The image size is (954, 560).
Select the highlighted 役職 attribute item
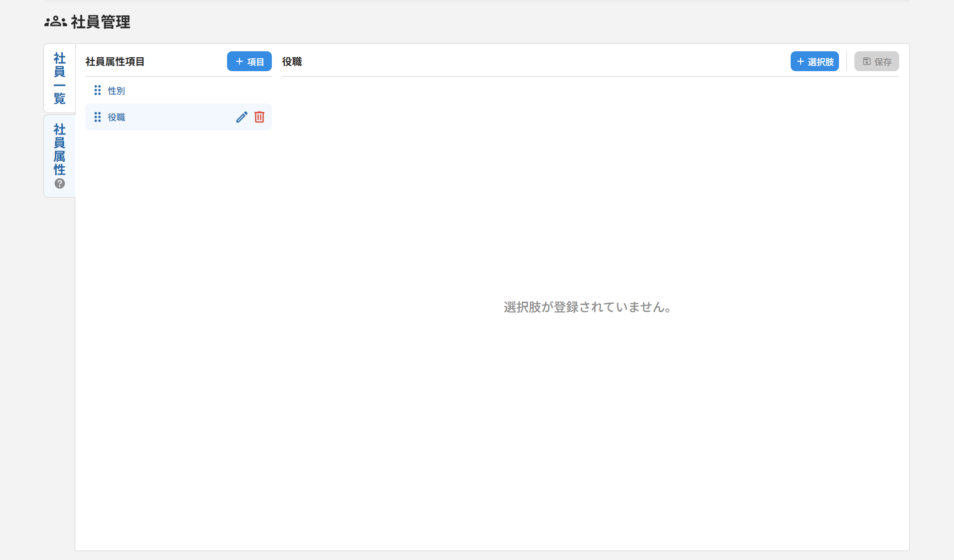[117, 117]
